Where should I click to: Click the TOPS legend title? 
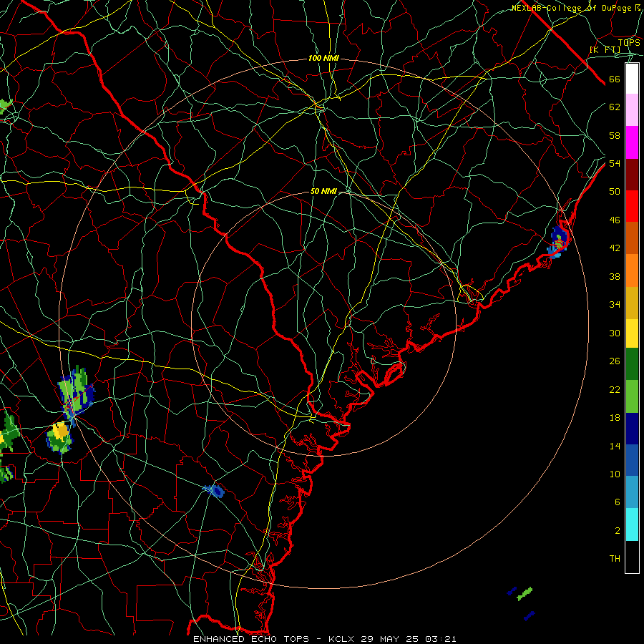629,43
